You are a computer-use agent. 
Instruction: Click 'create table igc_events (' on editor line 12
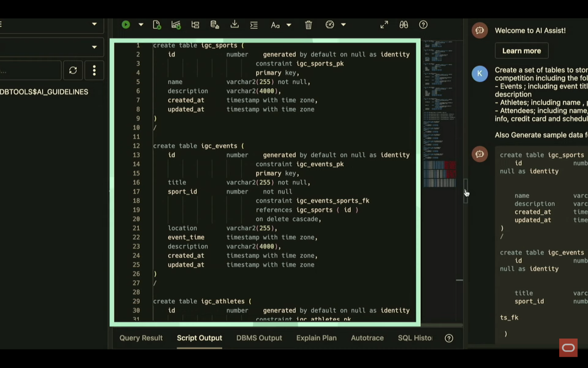(x=198, y=146)
